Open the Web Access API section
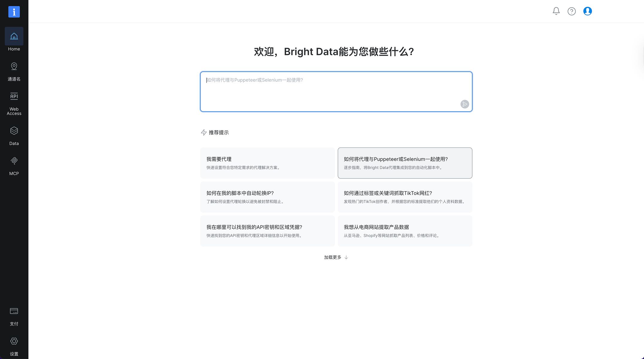 (x=14, y=104)
